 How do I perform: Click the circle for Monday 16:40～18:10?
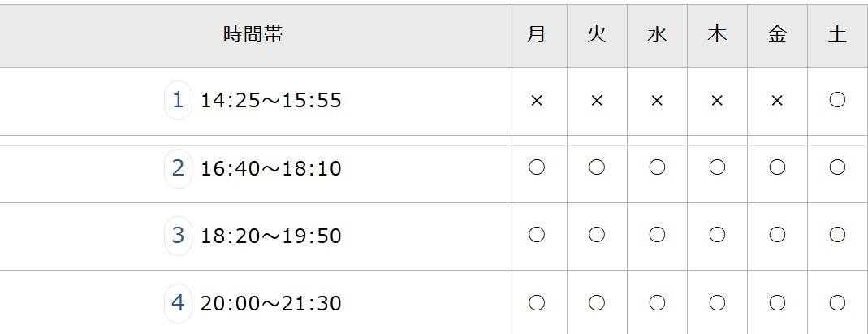(x=536, y=168)
